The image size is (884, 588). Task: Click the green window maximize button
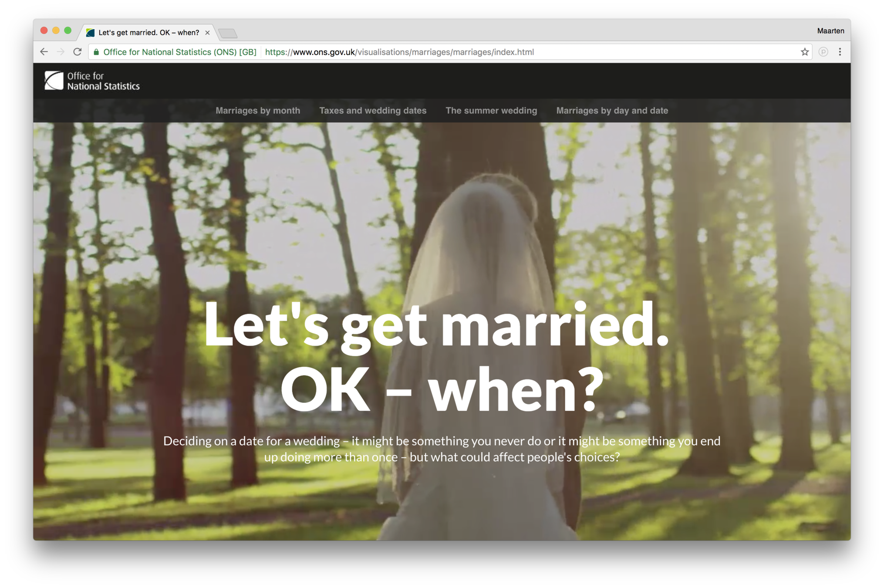(67, 30)
